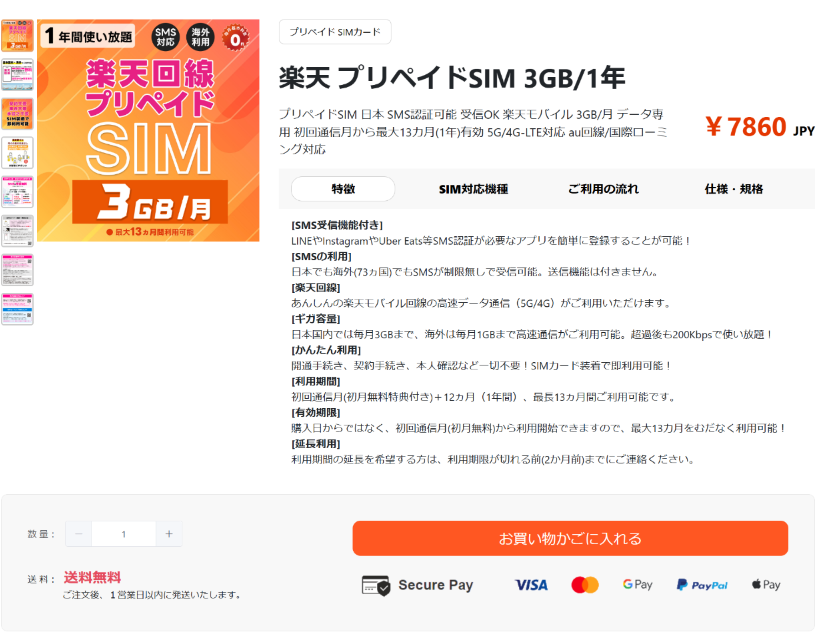
Task: Click the PayPal logo
Action: pyautogui.click(x=702, y=585)
